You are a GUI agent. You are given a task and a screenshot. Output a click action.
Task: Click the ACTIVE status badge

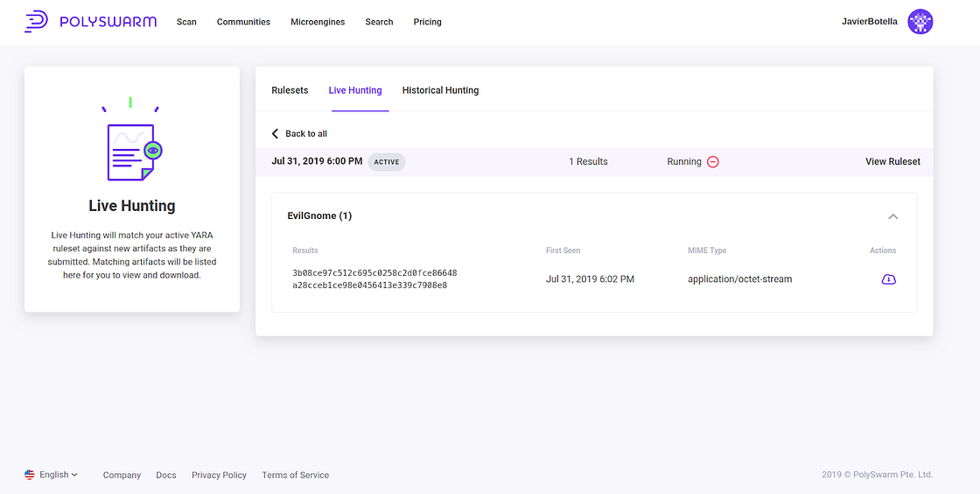click(x=386, y=162)
